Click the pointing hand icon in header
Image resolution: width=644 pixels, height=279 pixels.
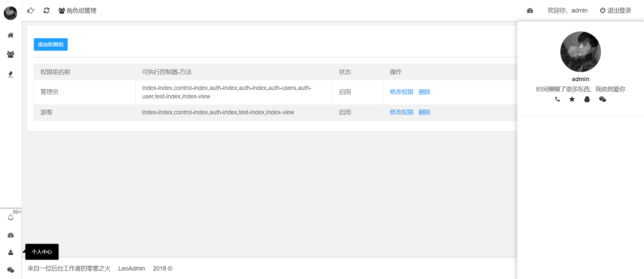click(31, 10)
